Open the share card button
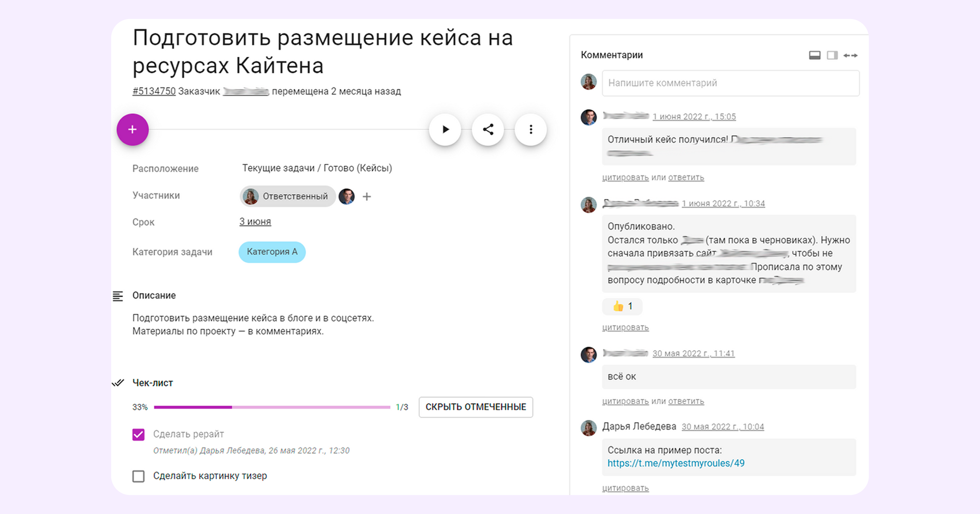 coord(488,130)
